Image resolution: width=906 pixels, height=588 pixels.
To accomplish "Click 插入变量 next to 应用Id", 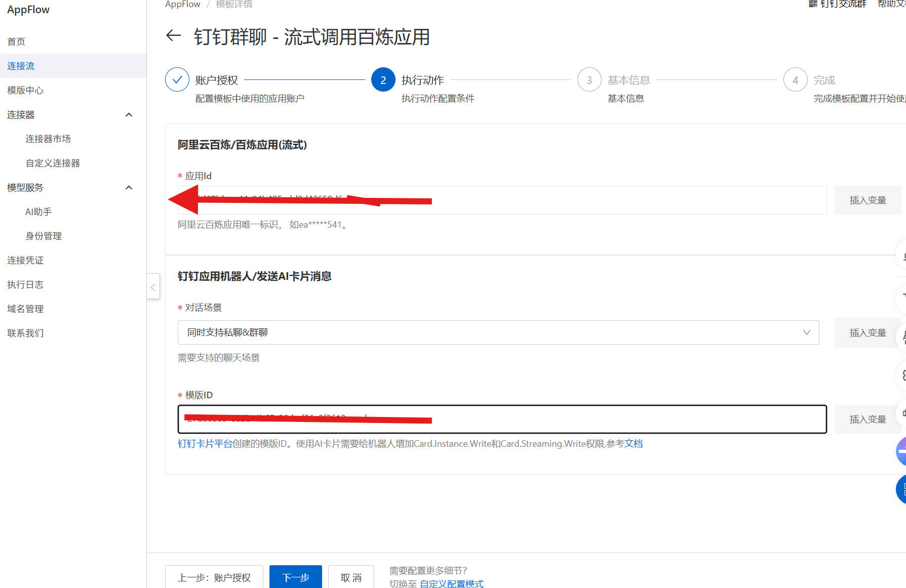I will [x=868, y=200].
